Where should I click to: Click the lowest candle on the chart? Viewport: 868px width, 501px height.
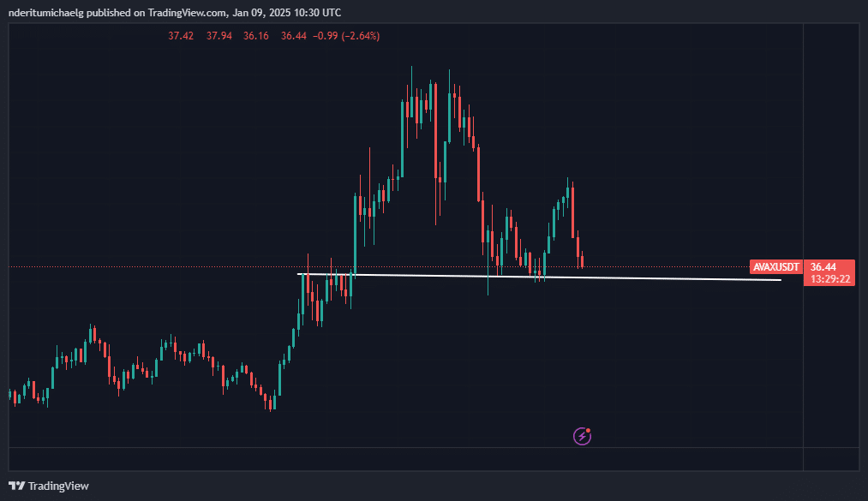272,403
